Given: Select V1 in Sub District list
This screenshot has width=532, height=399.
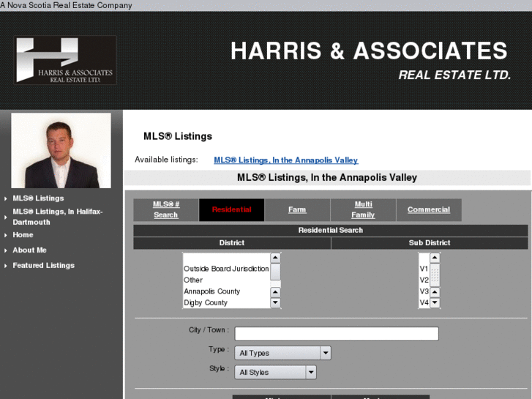Looking at the screenshot, I should pos(424,269).
